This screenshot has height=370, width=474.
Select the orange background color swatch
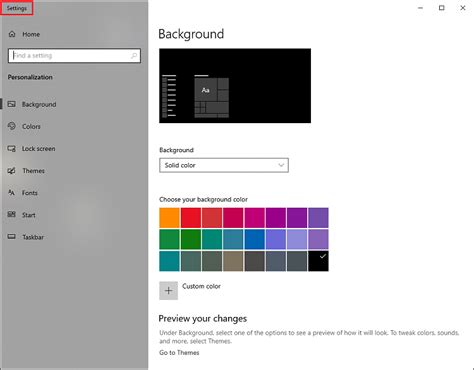[169, 218]
